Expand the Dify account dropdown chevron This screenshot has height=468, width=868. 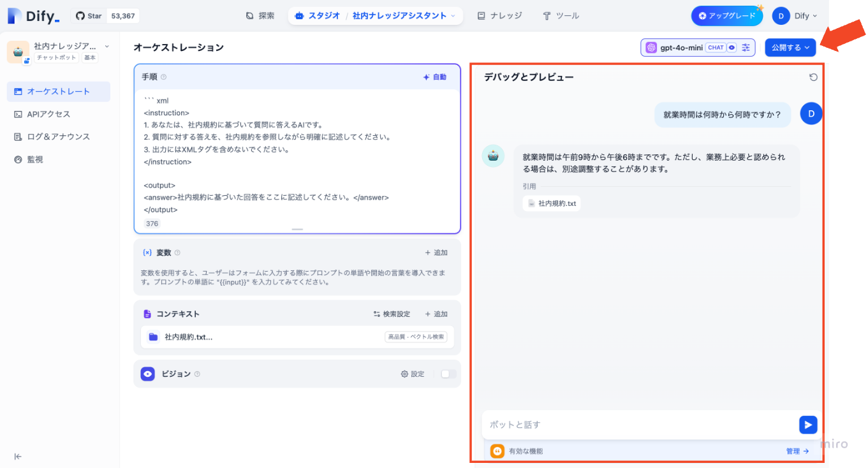(x=815, y=16)
